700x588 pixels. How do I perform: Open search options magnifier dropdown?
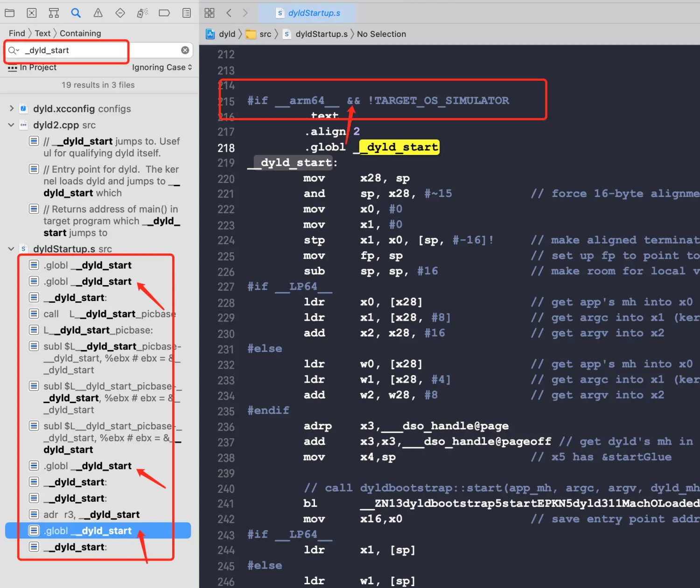click(14, 50)
